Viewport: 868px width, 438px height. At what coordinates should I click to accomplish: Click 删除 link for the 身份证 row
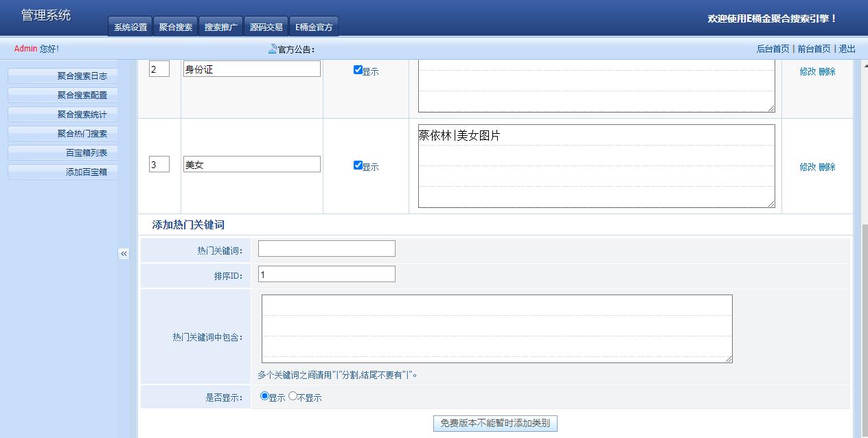(827, 71)
